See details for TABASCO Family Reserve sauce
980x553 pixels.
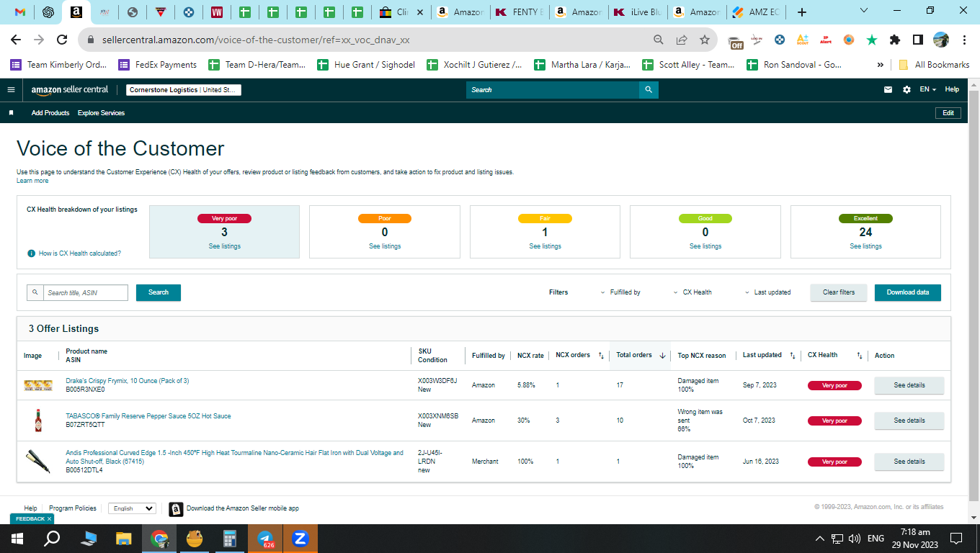click(909, 421)
